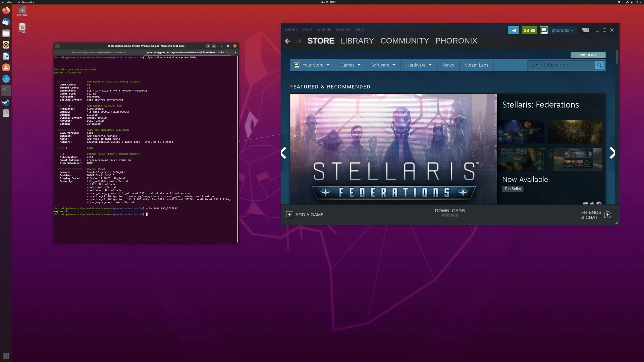
Task: Click the forward arrow navigation icon
Action: pyautogui.click(x=299, y=41)
